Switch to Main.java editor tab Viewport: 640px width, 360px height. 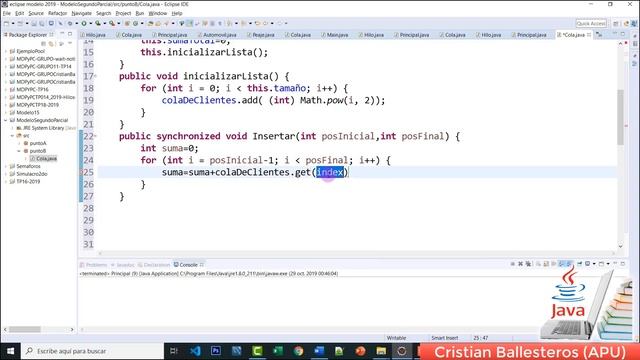click(334, 35)
